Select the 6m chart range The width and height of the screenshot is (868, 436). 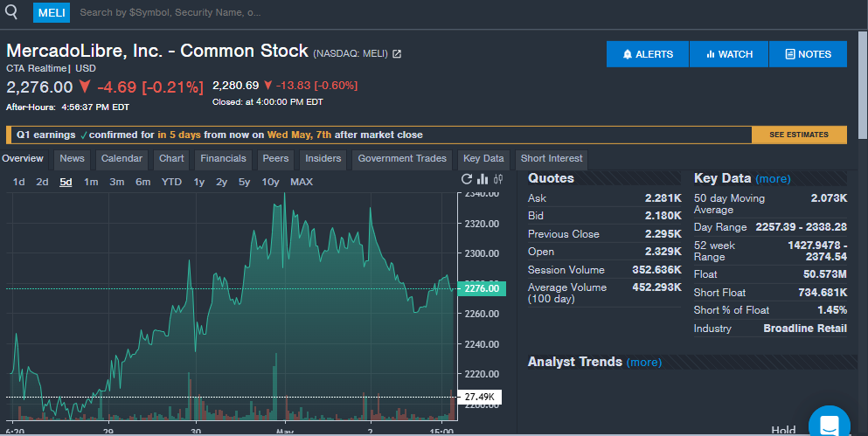click(142, 182)
